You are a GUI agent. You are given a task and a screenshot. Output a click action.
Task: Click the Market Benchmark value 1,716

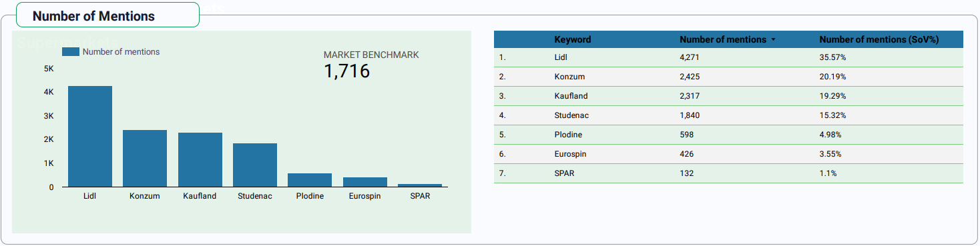pyautogui.click(x=347, y=71)
